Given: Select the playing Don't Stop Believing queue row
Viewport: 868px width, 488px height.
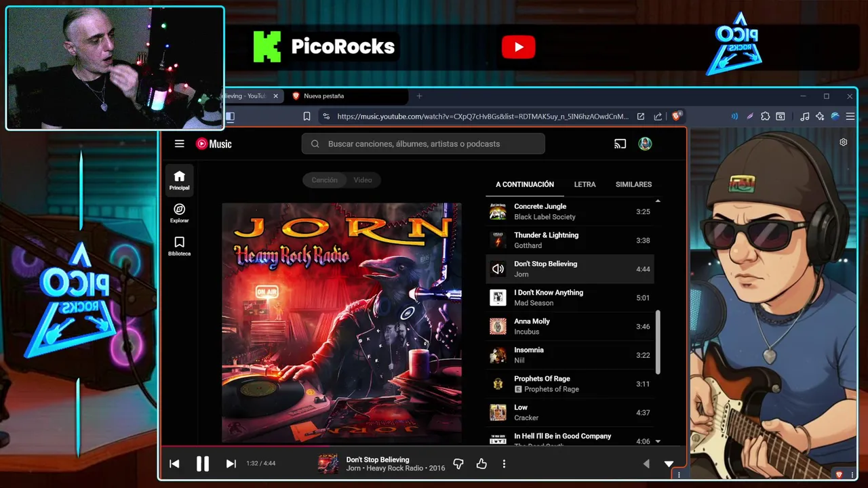Looking at the screenshot, I should coord(570,269).
